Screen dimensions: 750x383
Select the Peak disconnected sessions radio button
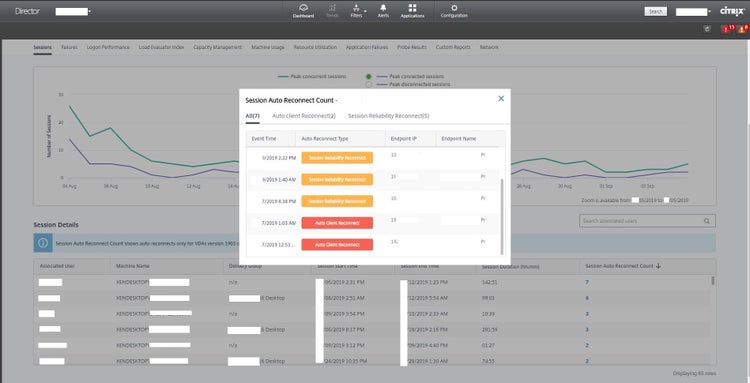tap(369, 85)
